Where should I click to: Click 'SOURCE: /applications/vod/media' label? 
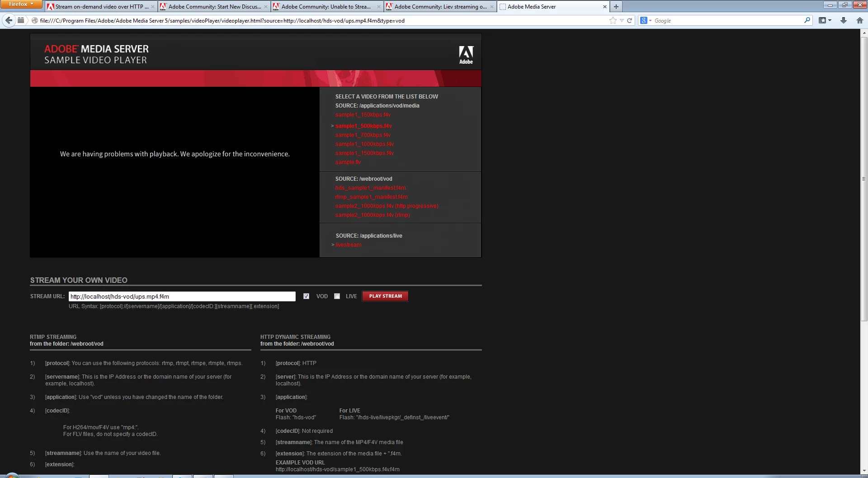pos(377,106)
